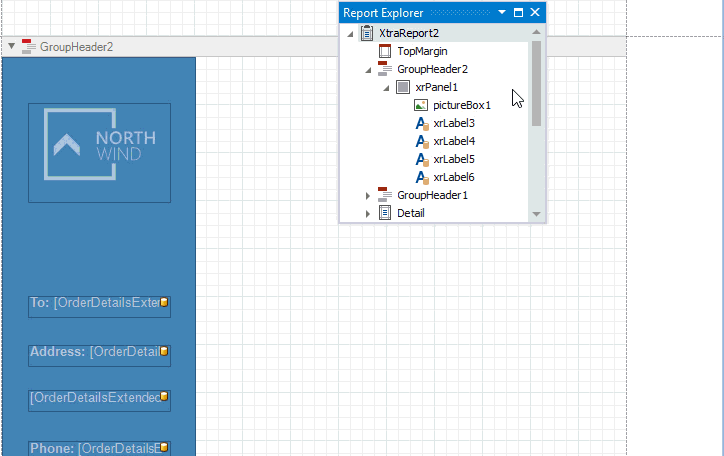The width and height of the screenshot is (724, 456).
Task: Click the GroupHeader2 band icon in tree
Action: 385,69
